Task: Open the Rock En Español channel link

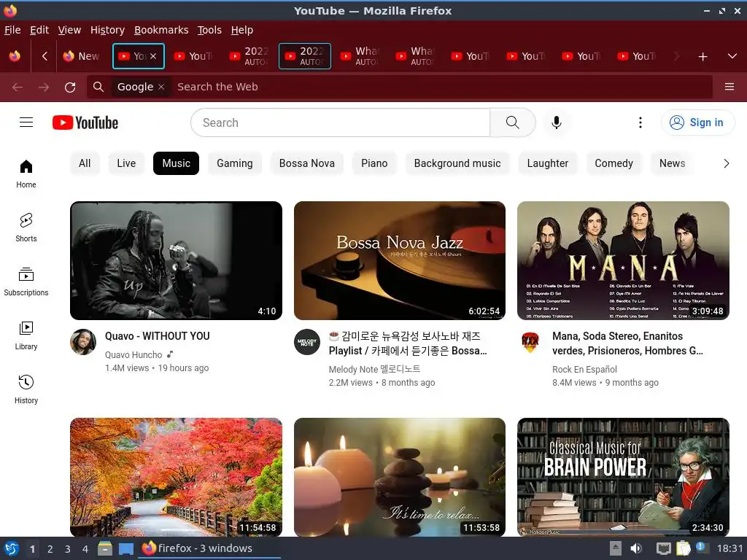Action: pyautogui.click(x=584, y=369)
